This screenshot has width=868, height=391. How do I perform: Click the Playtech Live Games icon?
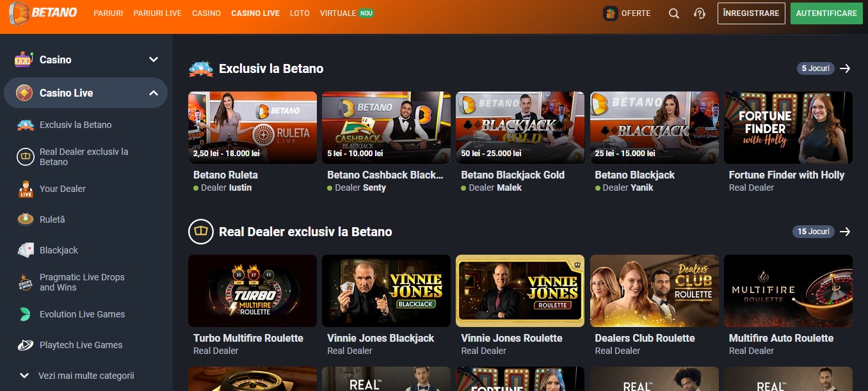[26, 345]
